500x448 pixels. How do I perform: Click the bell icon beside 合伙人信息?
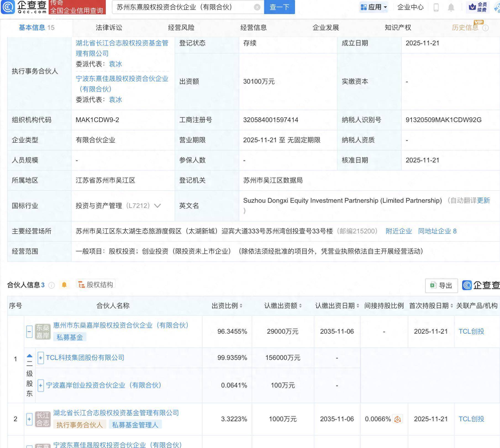pyautogui.click(x=64, y=285)
